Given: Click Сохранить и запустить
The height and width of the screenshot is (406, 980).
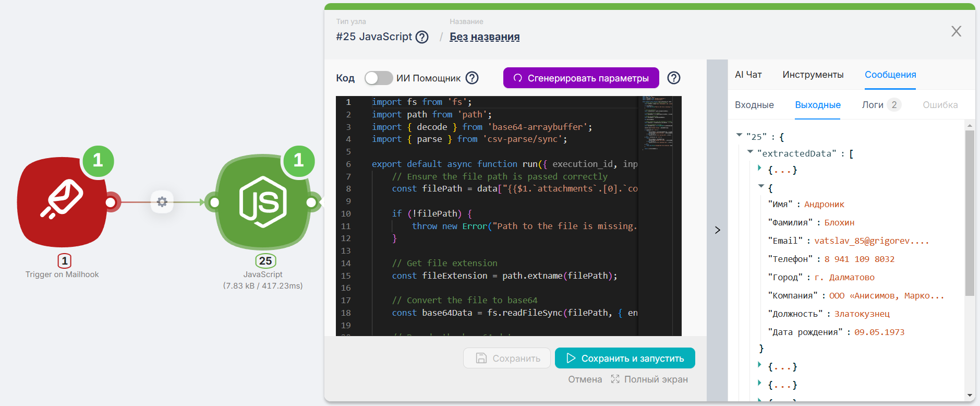Looking at the screenshot, I should [625, 358].
